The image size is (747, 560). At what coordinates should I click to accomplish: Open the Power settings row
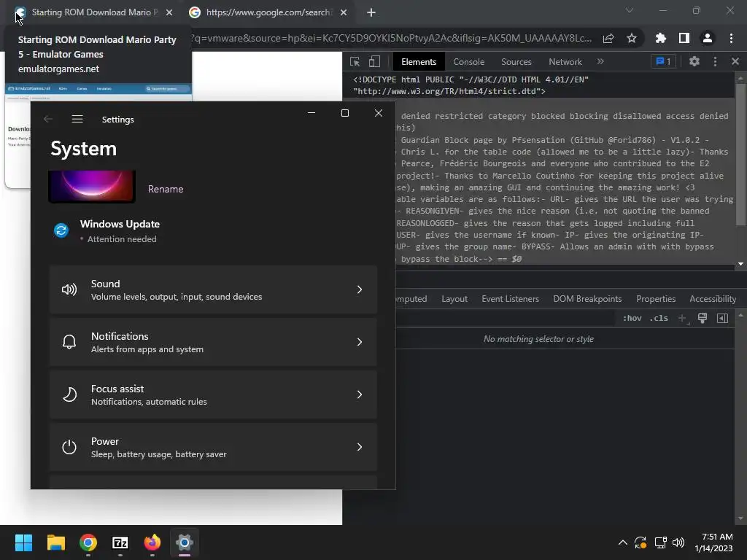(x=213, y=447)
